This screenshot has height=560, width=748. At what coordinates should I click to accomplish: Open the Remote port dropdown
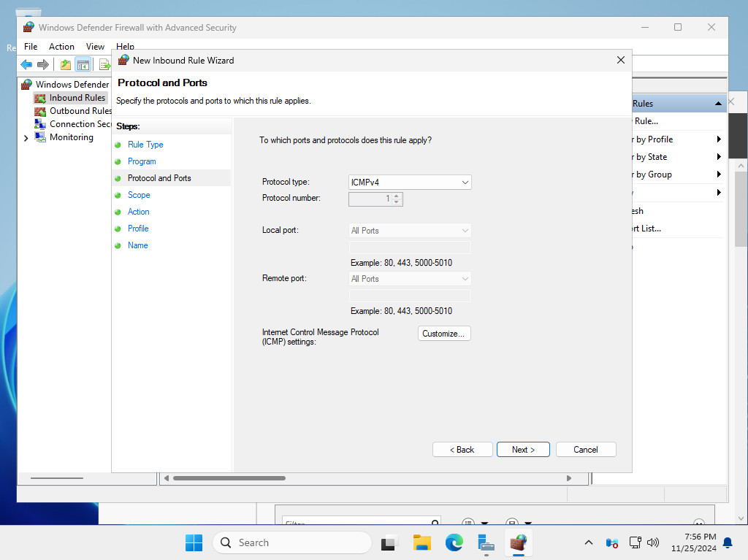tap(465, 278)
